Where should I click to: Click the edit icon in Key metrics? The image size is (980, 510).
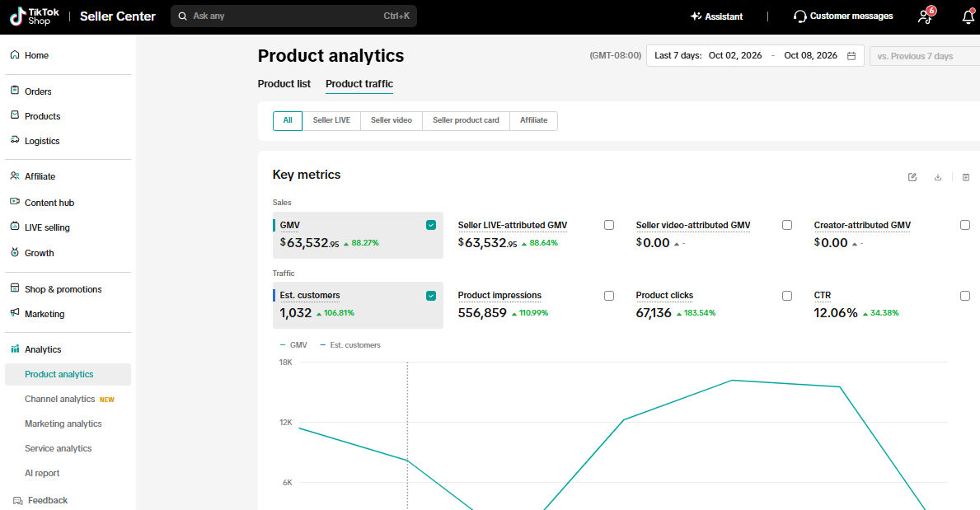point(912,177)
